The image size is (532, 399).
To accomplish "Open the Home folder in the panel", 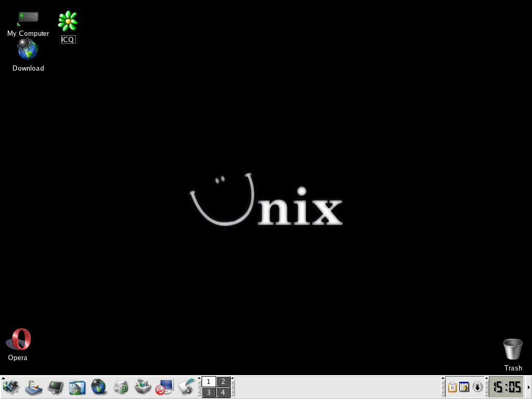I will tap(77, 387).
